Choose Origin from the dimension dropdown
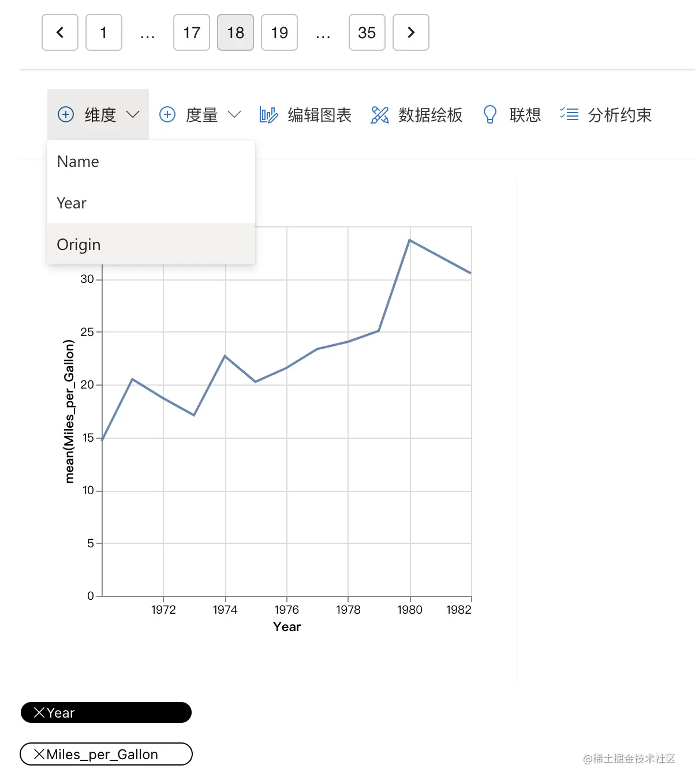 (151, 245)
